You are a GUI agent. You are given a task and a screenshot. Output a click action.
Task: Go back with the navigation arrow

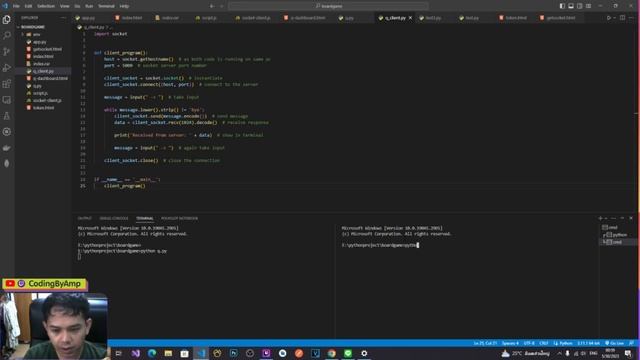[212, 6]
